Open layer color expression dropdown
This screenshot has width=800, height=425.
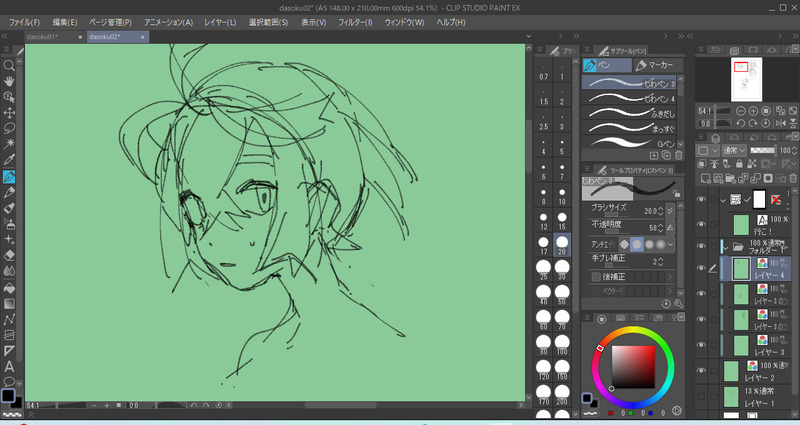tap(708, 150)
